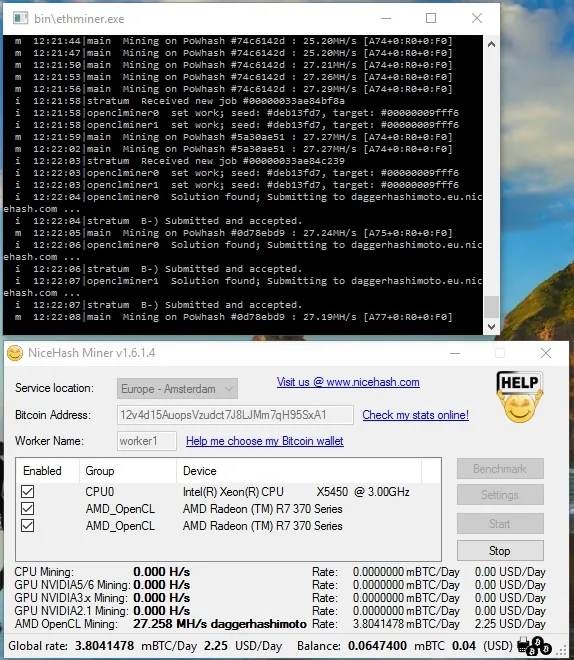Click the Settings button
Screen dimensions: 574x660
click(x=500, y=495)
